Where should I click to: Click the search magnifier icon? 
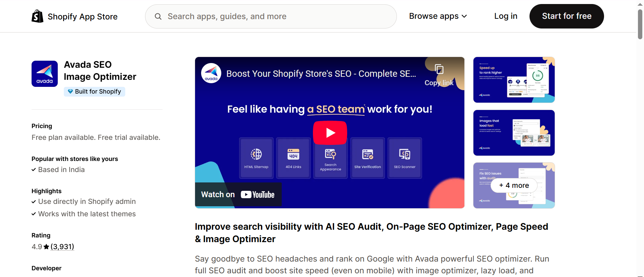click(158, 16)
